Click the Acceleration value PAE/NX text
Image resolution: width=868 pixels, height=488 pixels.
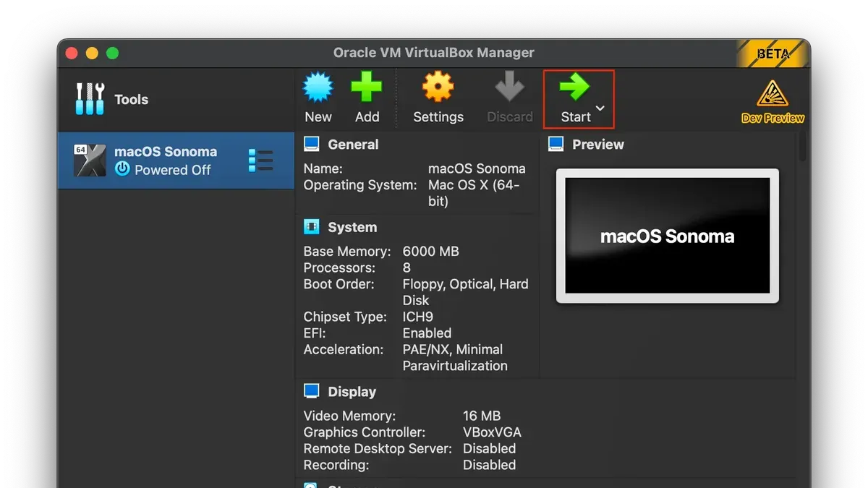[455, 358]
